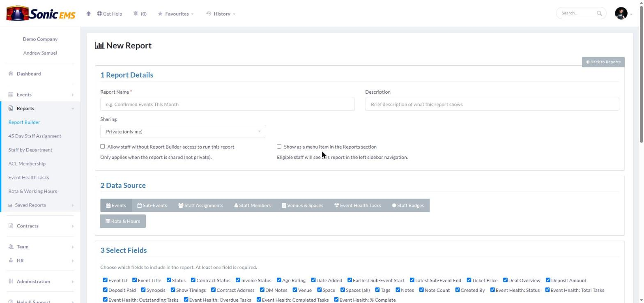644x303 pixels.
Task: Tick Show as a menu item checkbox
Action: coord(279,146)
